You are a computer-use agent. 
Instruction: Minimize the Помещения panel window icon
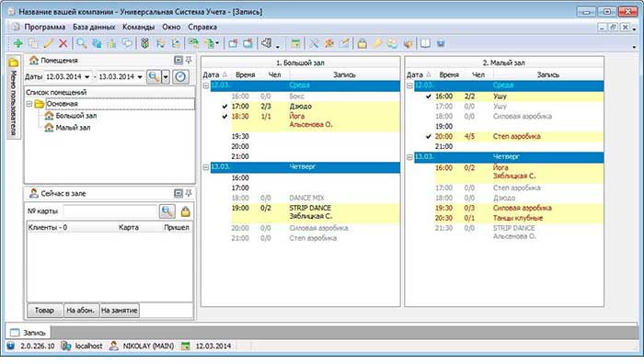pyautogui.click(x=178, y=61)
